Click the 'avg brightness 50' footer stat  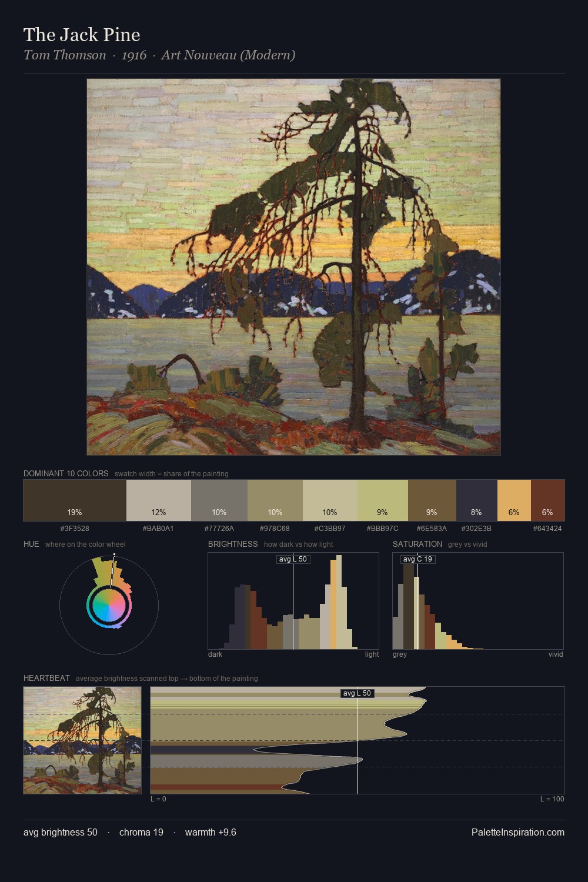tap(61, 832)
